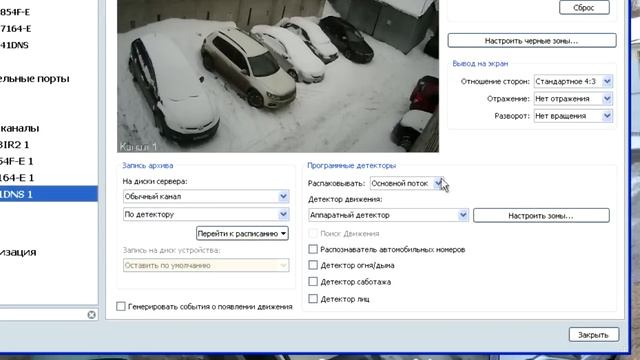Click Настроить зоны button

point(541,216)
